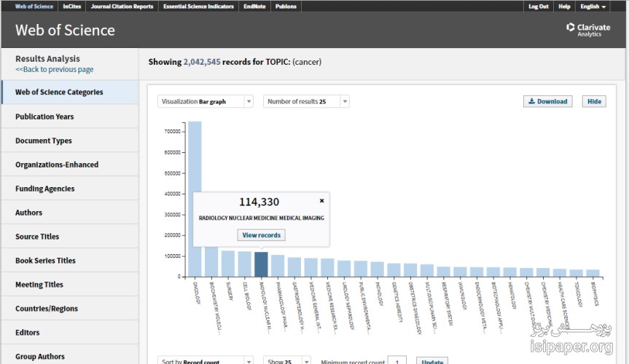Go back to previous page link
This screenshot has height=364, width=629.
(x=54, y=69)
